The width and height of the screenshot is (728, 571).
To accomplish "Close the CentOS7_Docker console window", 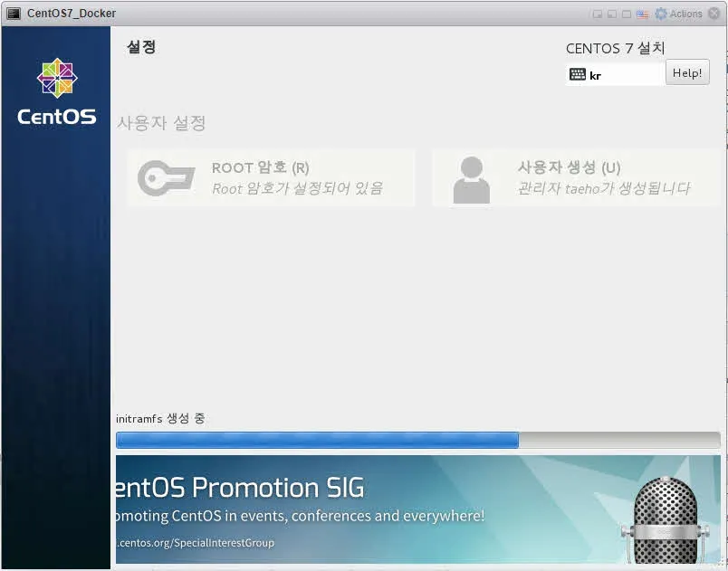I will pyautogui.click(x=714, y=14).
